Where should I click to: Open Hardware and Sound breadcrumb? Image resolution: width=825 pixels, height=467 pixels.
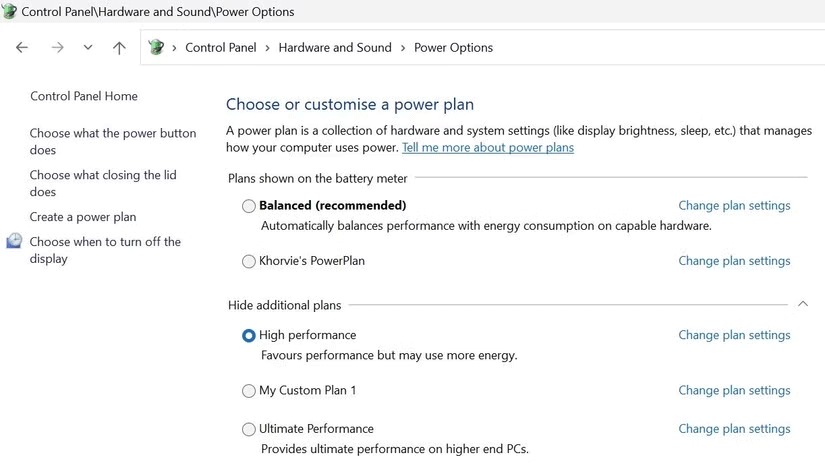click(335, 48)
